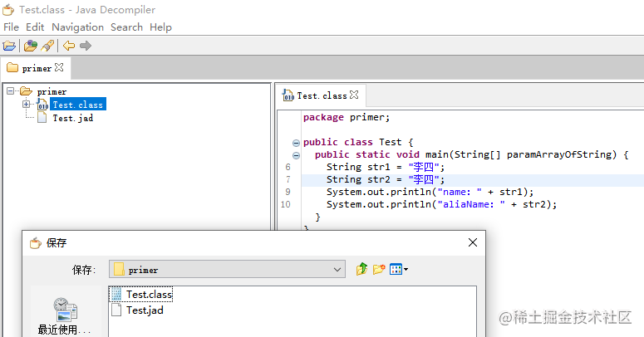Open the Recent (最近使用) location
The width and height of the screenshot is (644, 337).
(64, 316)
